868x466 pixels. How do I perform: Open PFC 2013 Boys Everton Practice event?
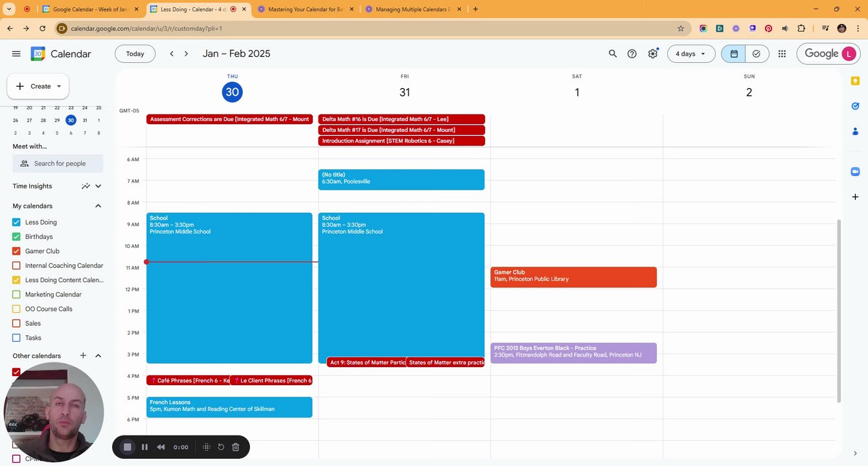click(574, 353)
